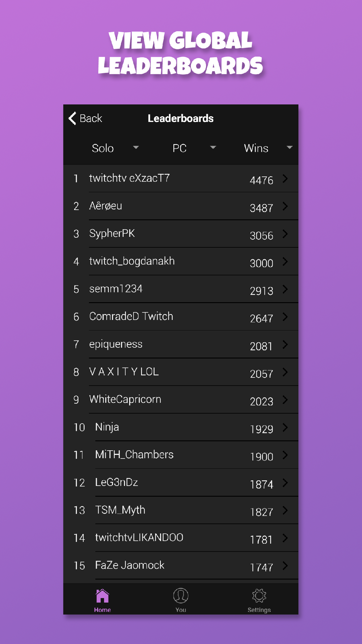
Task: Tap the arrow beside SypherPK's 3056 wins
Action: coord(285,234)
